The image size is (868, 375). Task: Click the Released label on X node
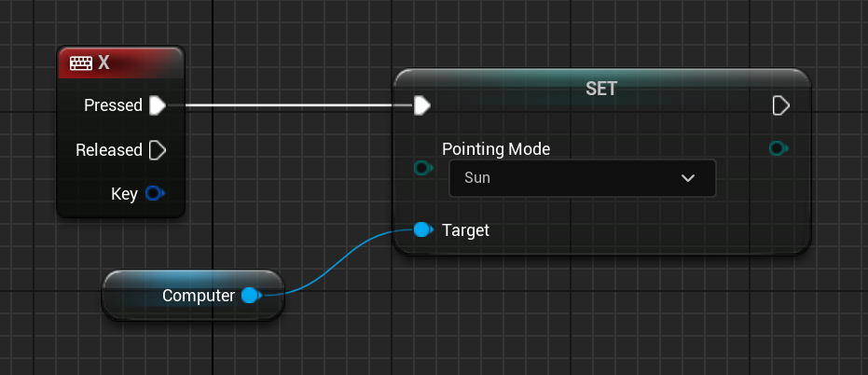(109, 150)
